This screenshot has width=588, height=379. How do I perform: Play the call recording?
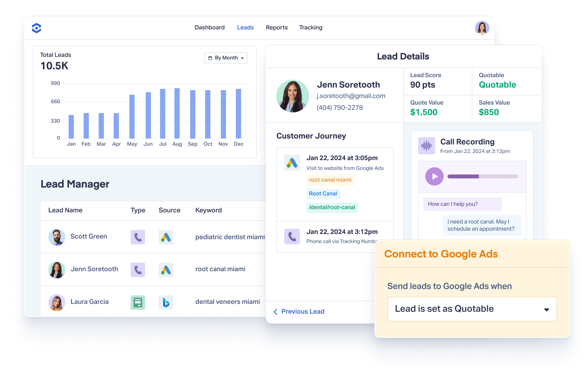(x=434, y=176)
